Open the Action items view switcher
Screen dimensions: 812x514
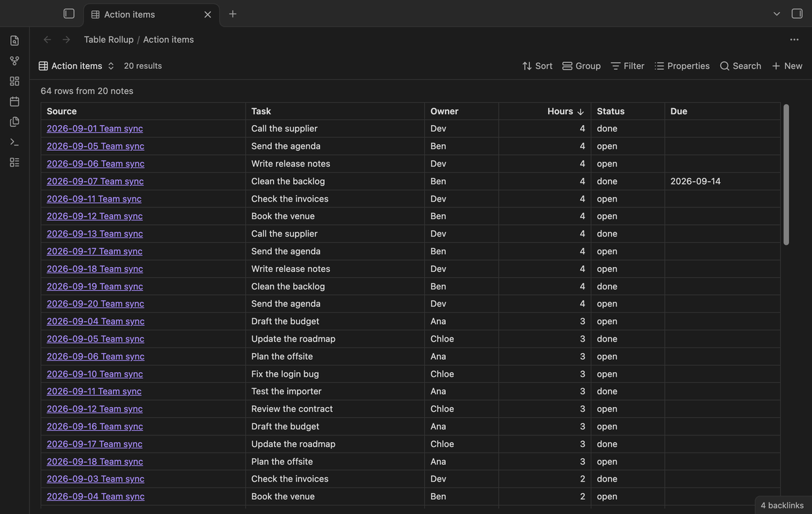click(76, 66)
